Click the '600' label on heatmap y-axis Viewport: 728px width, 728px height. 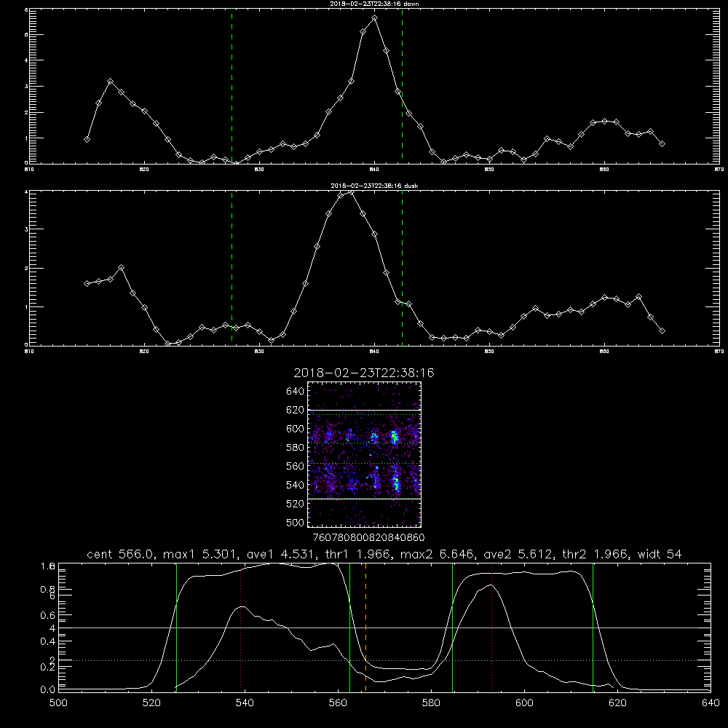296,429
